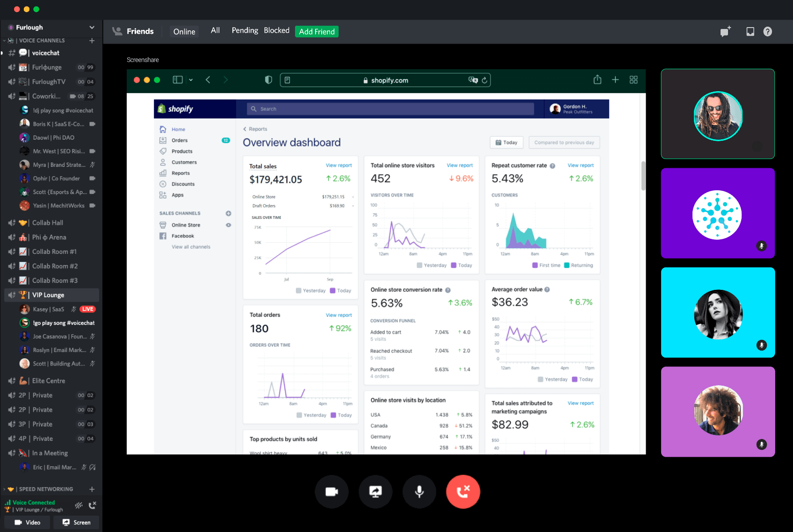The image size is (793, 532).
Task: Click the View all channels link
Action: (x=191, y=247)
